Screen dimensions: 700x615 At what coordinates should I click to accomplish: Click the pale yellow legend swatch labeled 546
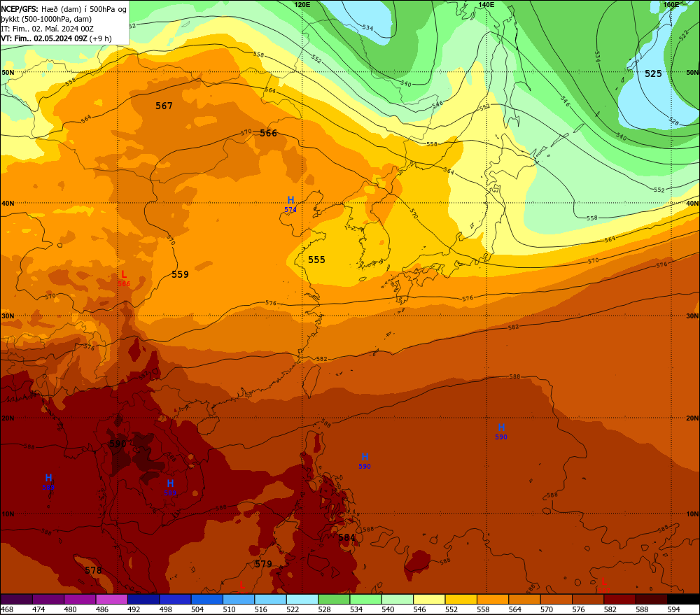click(429, 600)
